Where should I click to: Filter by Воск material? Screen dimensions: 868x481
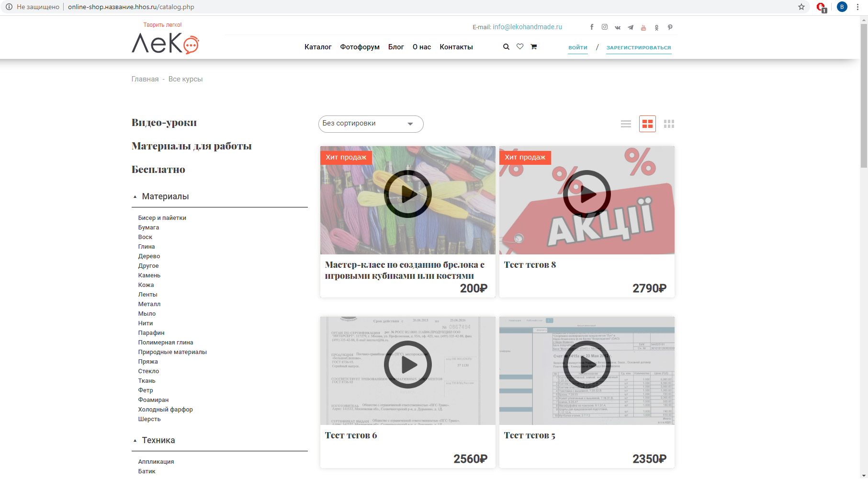(146, 237)
